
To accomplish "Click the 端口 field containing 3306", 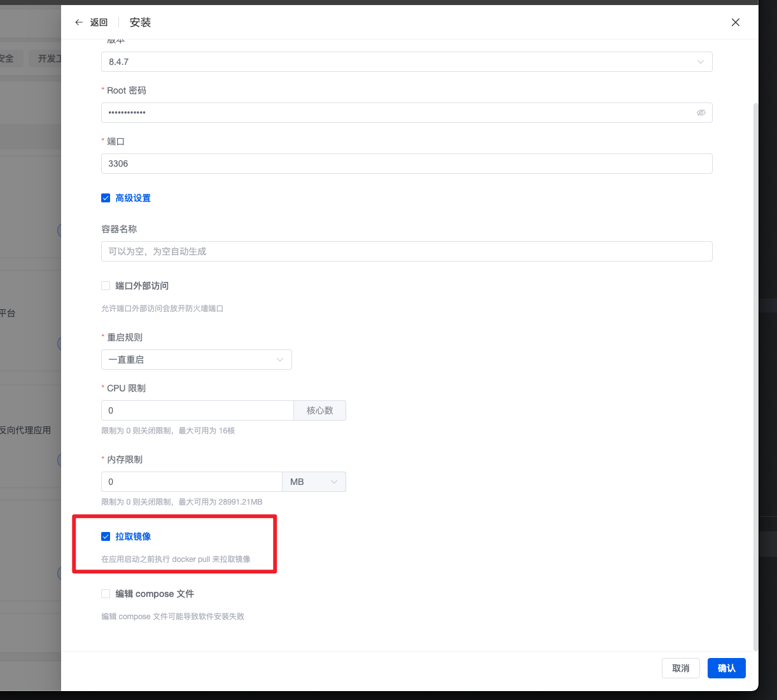I will (x=406, y=164).
